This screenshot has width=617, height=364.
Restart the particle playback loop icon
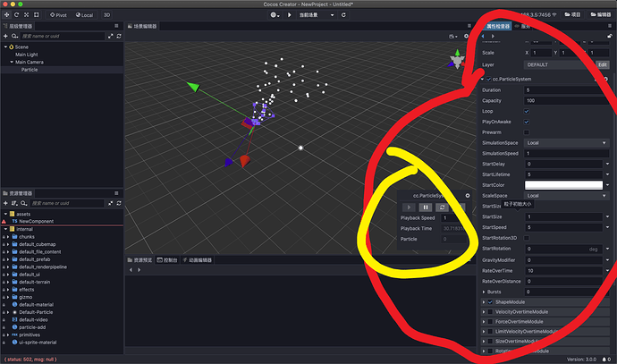442,207
